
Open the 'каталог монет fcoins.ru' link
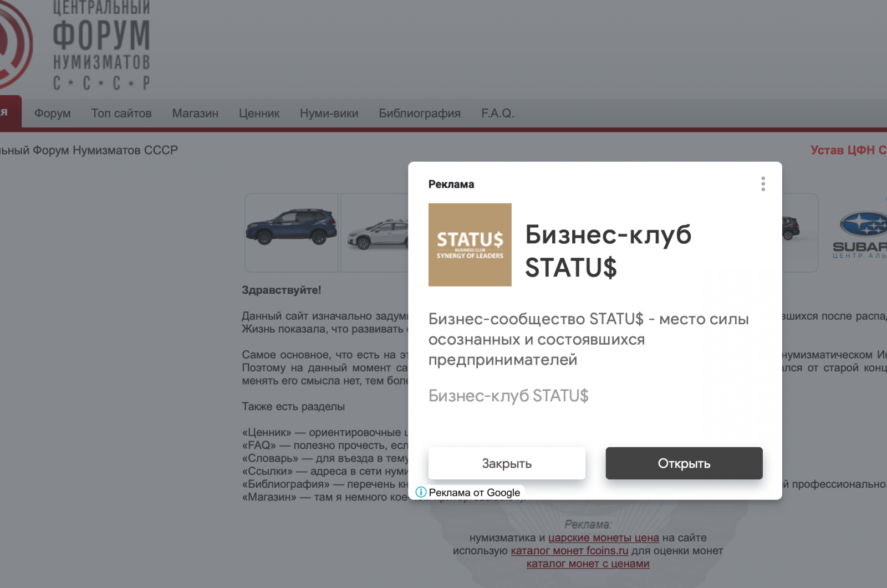[x=569, y=550]
